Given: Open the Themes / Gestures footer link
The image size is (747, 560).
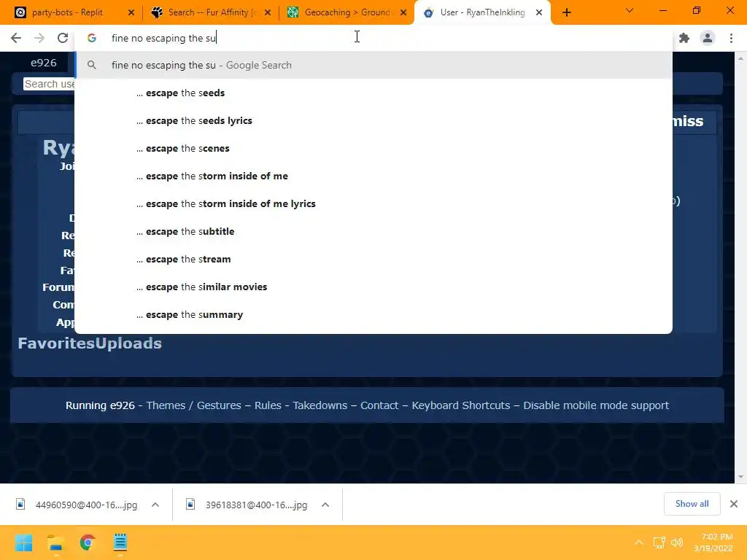Looking at the screenshot, I should click(193, 405).
